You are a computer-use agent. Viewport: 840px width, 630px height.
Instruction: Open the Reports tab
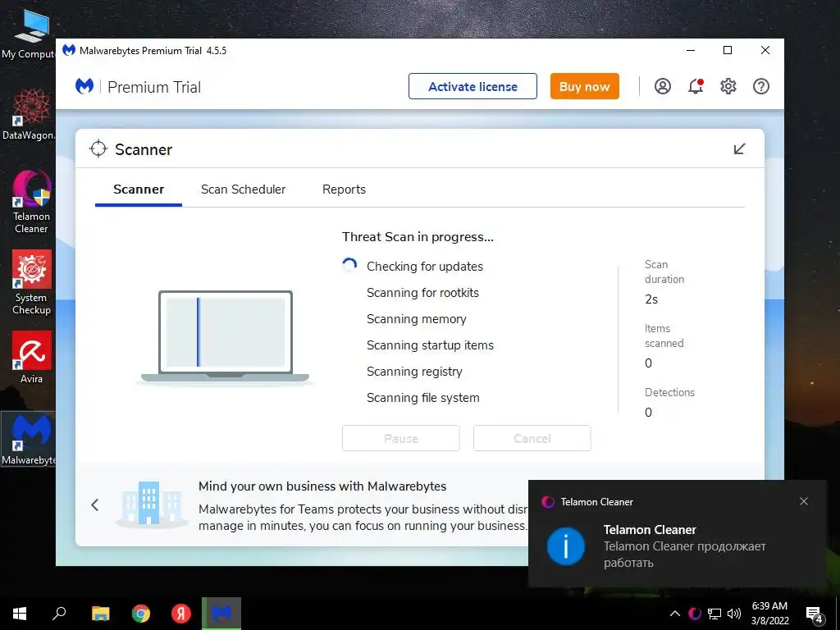(344, 189)
